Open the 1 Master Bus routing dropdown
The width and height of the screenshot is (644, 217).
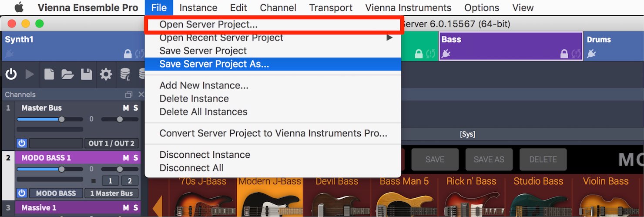112,193
